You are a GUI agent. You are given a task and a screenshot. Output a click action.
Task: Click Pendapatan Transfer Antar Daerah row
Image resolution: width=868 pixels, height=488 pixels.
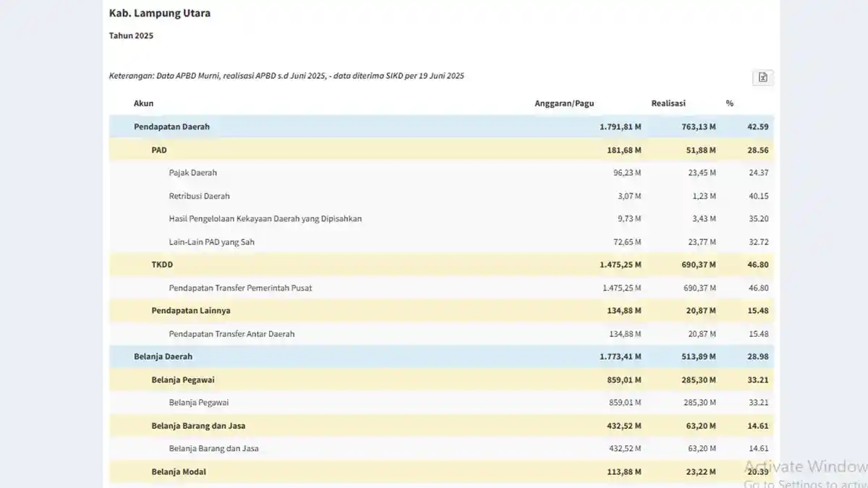coord(441,334)
